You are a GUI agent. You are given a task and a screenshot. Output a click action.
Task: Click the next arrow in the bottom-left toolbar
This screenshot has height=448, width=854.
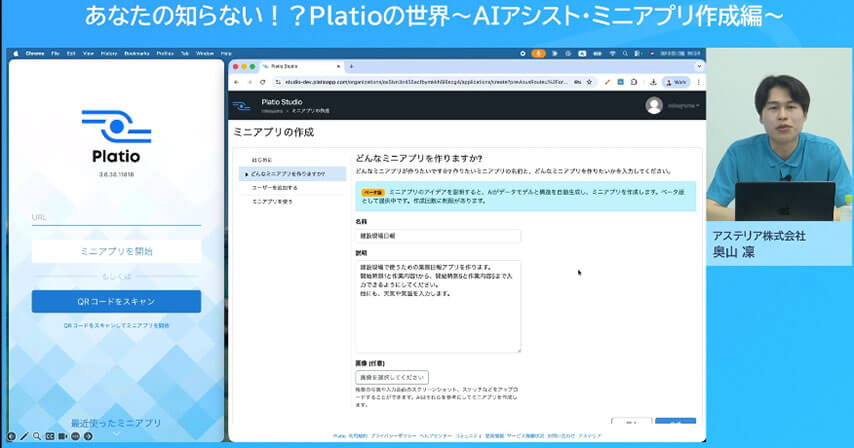88,436
